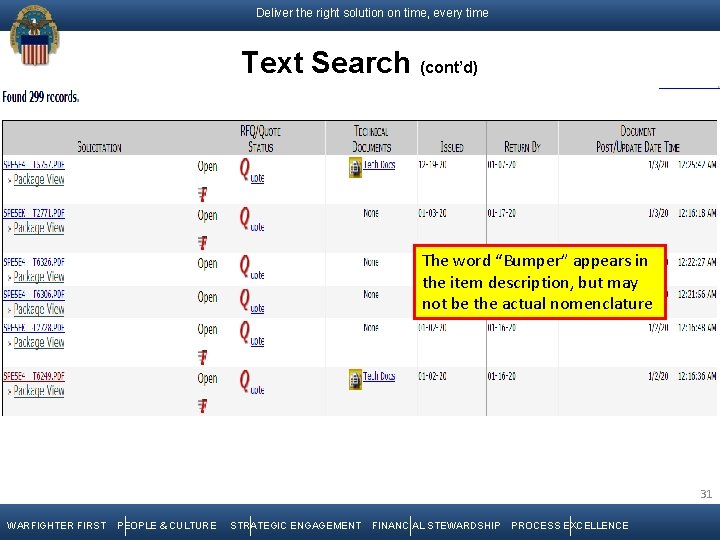This screenshot has width=720, height=540.
Task: Open the Quote icon for solicitation T6326.PDF
Action: pyautogui.click(x=252, y=268)
